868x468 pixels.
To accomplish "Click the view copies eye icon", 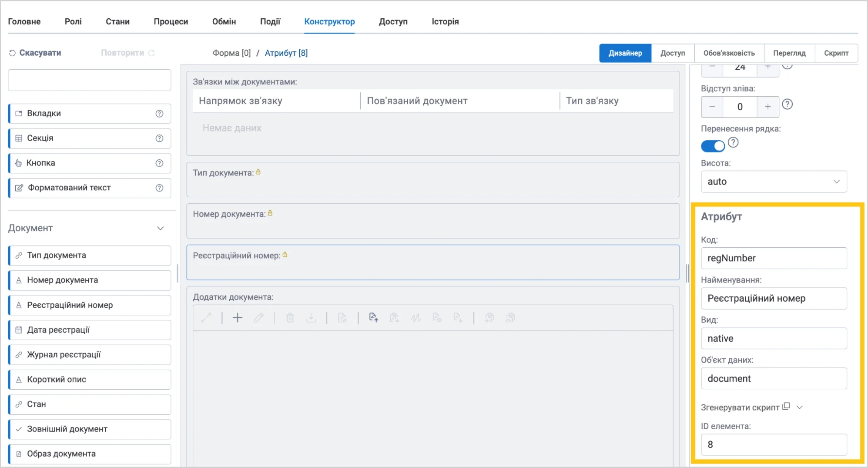I will point(510,318).
